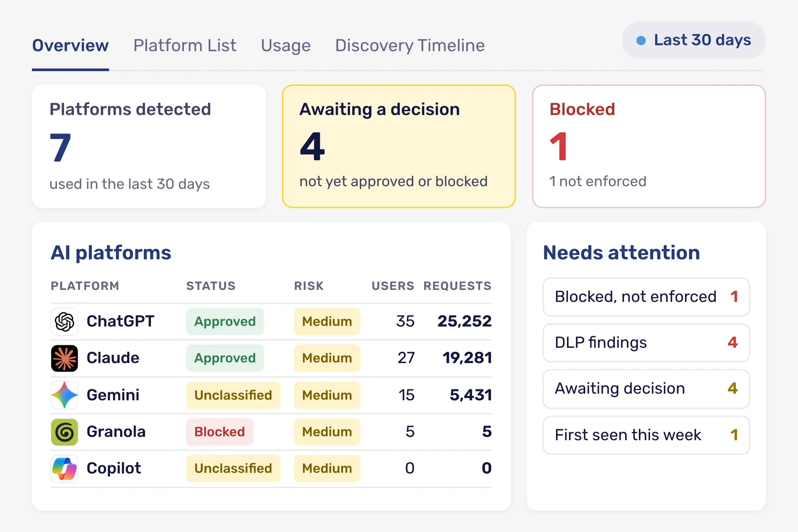Sort by the RISK column header

[x=309, y=286]
